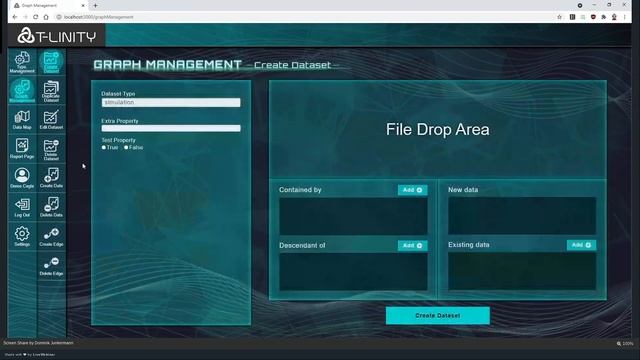Open the Chrome profile avatar icon
Image resolution: width=640 pixels, height=360 pixels.
coord(614,17)
